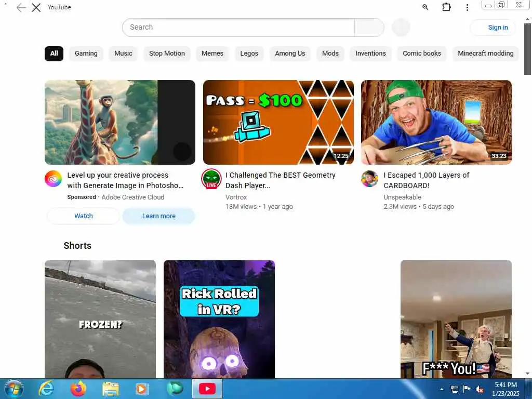Open 'I Escaped 1,000 Layers of CARDBOARD!' title
This screenshot has height=399, width=532.
pyautogui.click(x=427, y=180)
